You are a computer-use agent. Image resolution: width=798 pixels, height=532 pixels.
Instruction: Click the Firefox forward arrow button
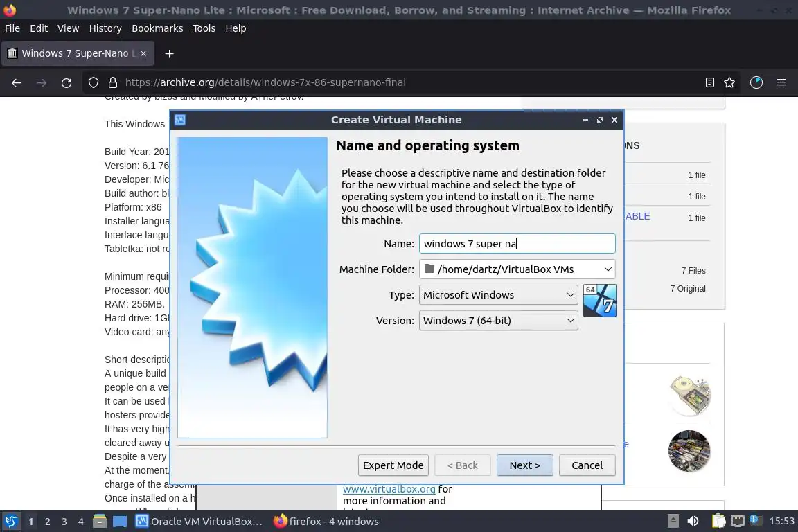tap(42, 82)
